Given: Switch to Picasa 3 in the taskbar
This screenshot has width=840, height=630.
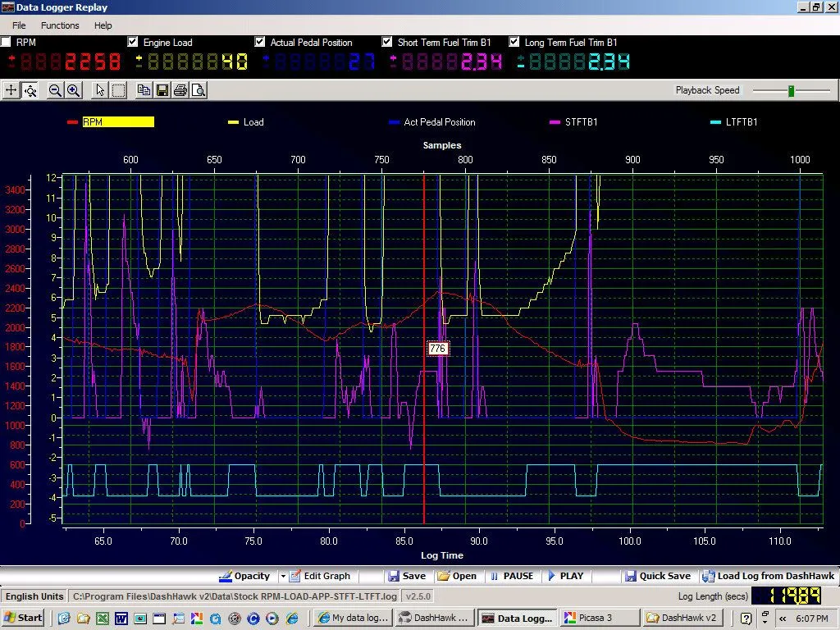Looking at the screenshot, I should 600,618.
